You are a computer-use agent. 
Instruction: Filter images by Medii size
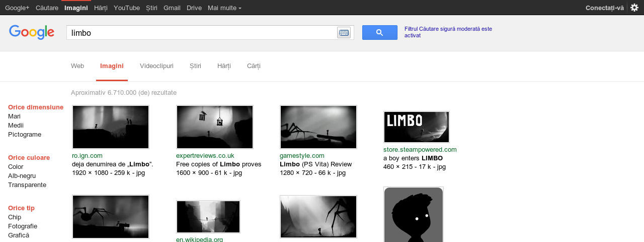(16, 126)
